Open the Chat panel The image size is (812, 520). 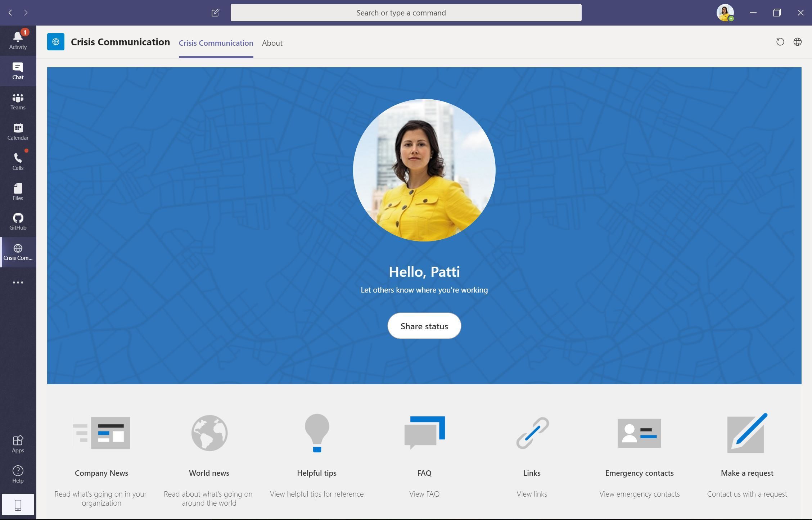18,71
